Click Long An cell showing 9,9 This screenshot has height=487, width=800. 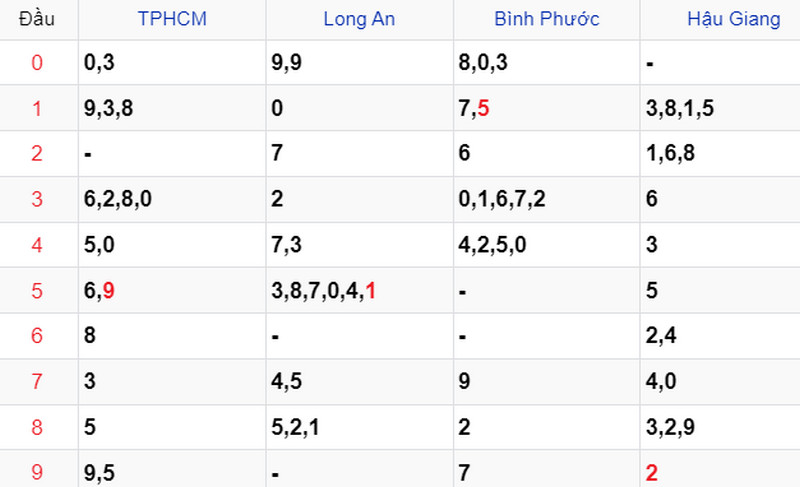pyautogui.click(x=359, y=63)
